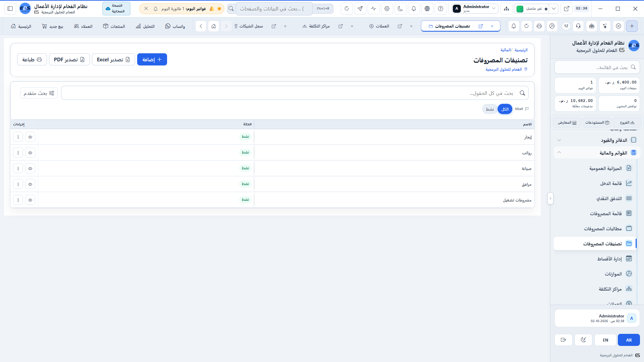Click تصدير PDF button
644x362 pixels.
(69, 59)
